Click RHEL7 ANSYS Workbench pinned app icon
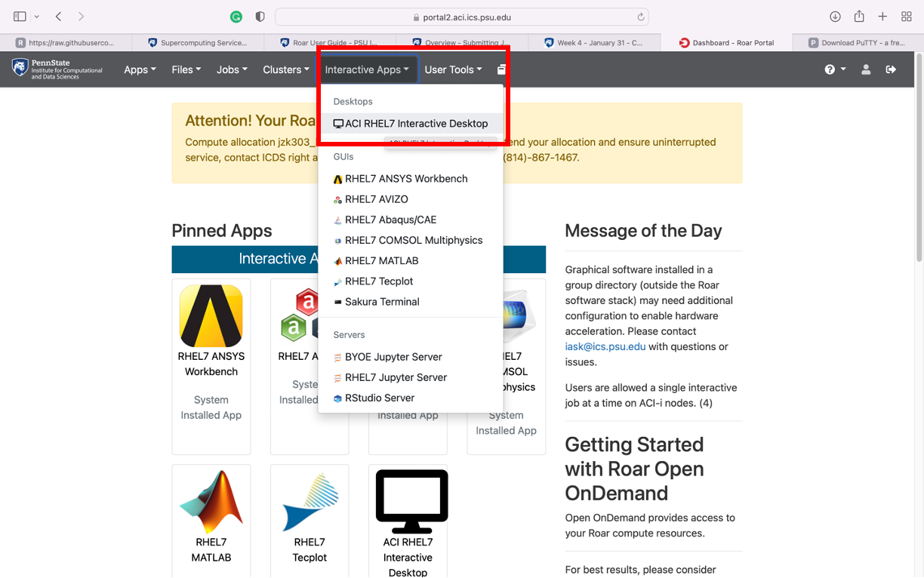Screen dimensions: 924x578 point(211,315)
